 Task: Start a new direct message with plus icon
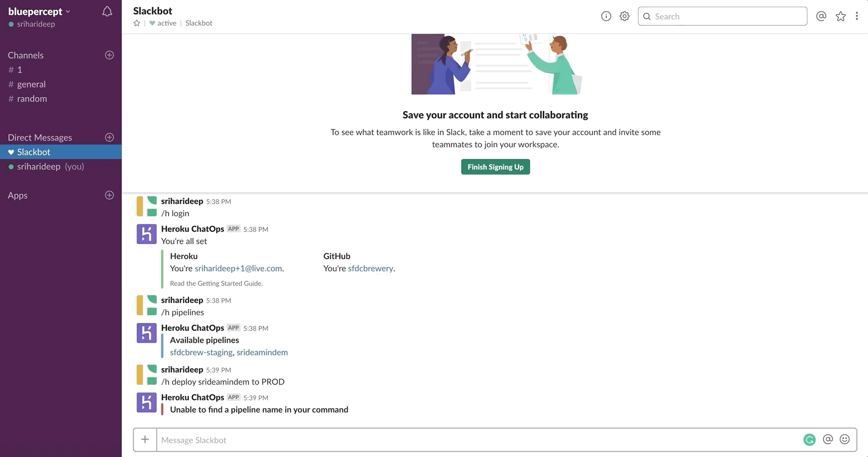pos(109,137)
